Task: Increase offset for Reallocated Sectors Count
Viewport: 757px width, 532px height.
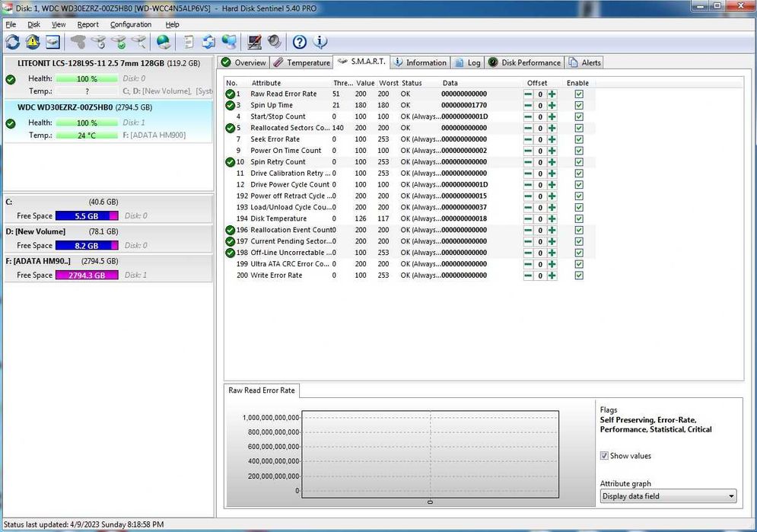Action: point(552,128)
